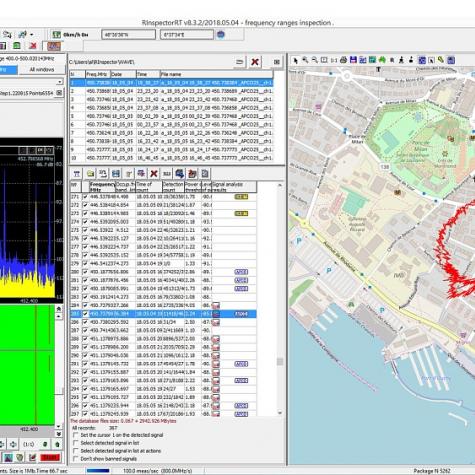
Task: Click the last document icon in signal list toolbar
Action: 205,173
